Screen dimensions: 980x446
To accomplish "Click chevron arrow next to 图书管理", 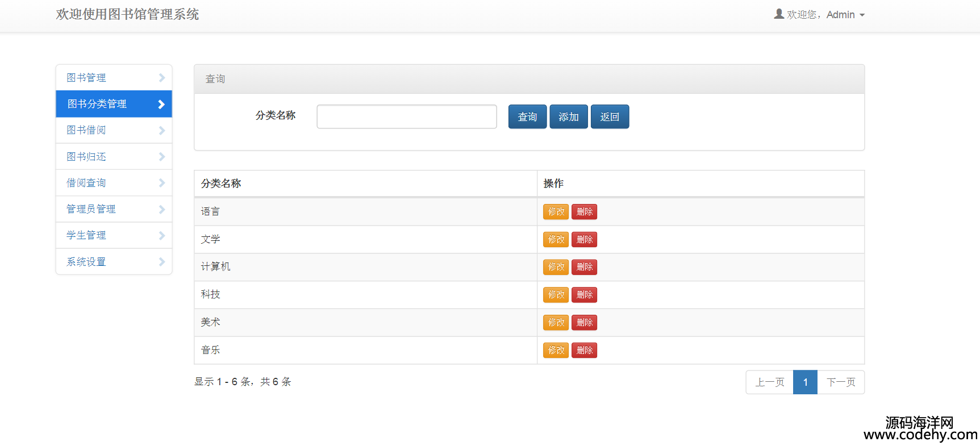I will [161, 78].
